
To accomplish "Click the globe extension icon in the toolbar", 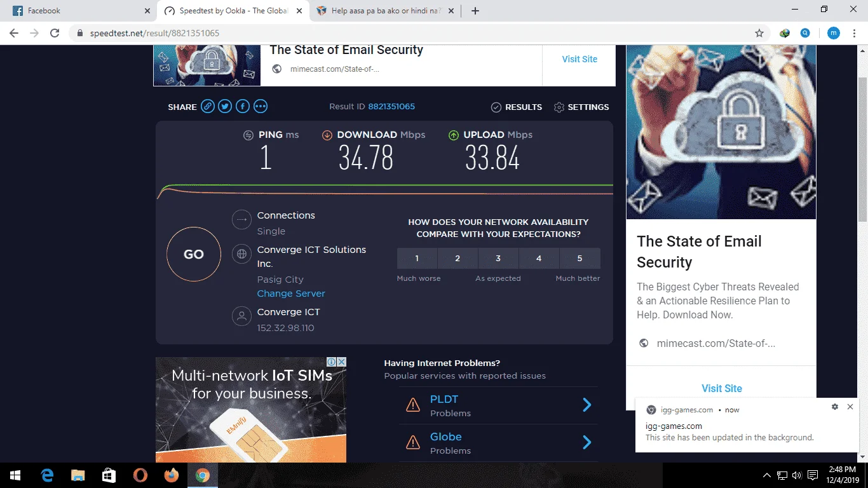I will click(785, 33).
